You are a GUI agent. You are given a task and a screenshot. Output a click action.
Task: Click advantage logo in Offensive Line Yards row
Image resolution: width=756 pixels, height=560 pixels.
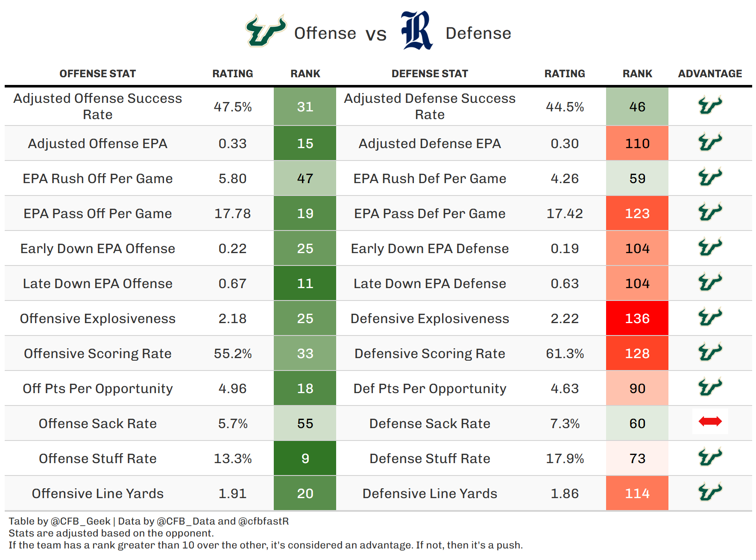(x=710, y=492)
